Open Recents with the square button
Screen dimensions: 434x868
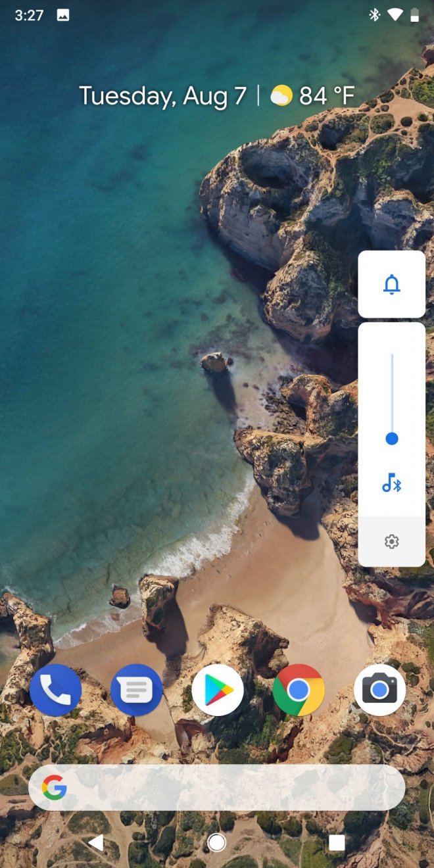pyautogui.click(x=337, y=843)
